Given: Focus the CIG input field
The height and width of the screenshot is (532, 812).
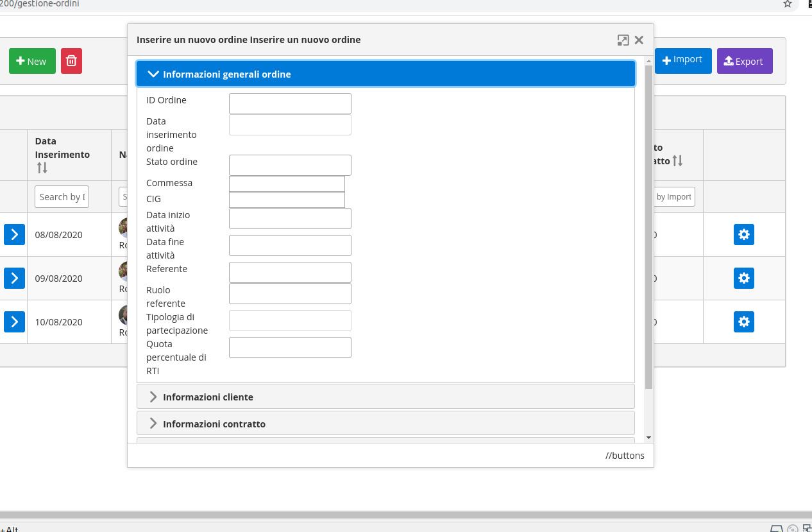Looking at the screenshot, I should tap(287, 200).
